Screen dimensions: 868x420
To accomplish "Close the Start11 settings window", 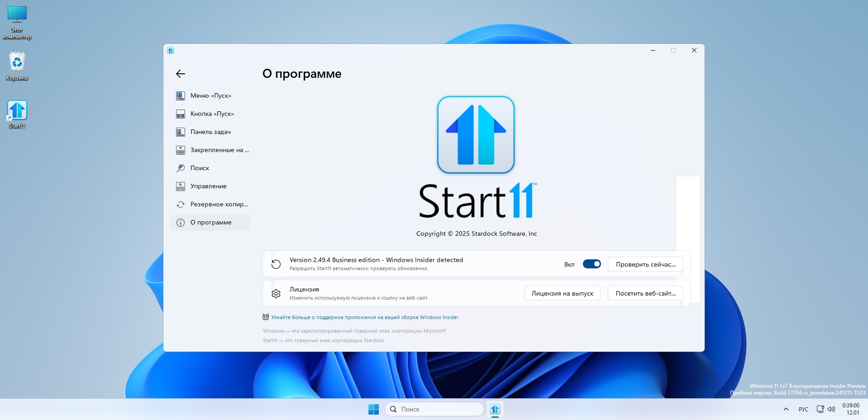I will 694,50.
